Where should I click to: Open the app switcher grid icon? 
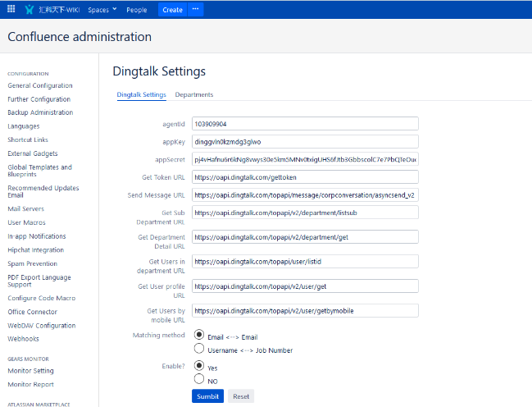point(10,10)
